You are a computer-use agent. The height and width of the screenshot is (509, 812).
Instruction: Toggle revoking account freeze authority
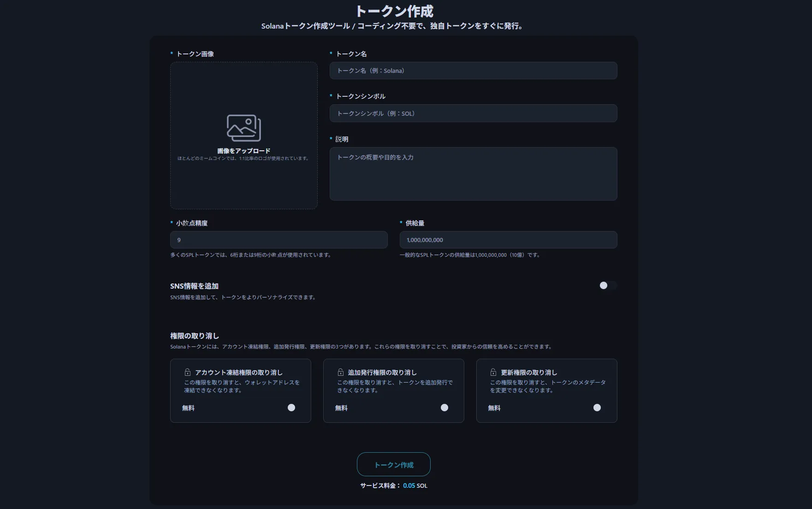[291, 408]
